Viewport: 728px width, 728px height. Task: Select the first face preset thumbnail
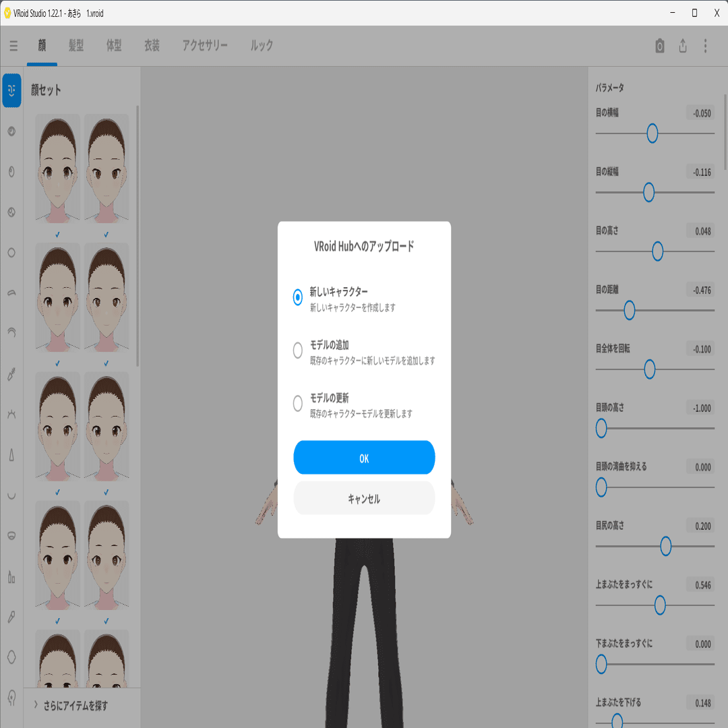(x=57, y=169)
